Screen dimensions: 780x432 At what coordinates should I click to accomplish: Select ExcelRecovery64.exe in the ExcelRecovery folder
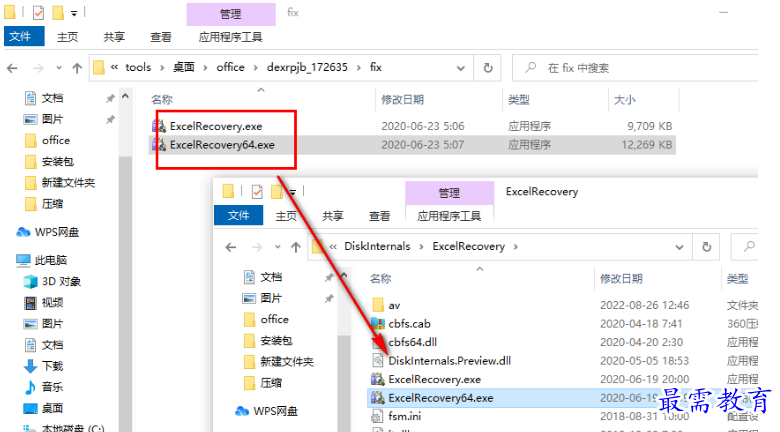441,398
